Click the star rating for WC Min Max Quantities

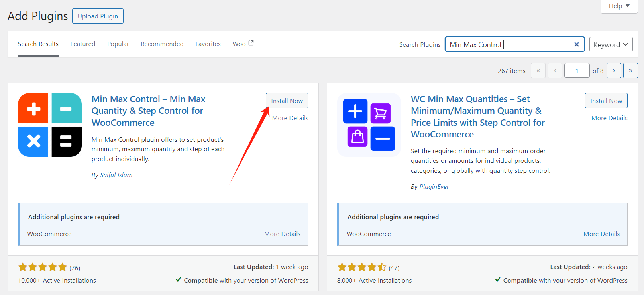pos(362,267)
